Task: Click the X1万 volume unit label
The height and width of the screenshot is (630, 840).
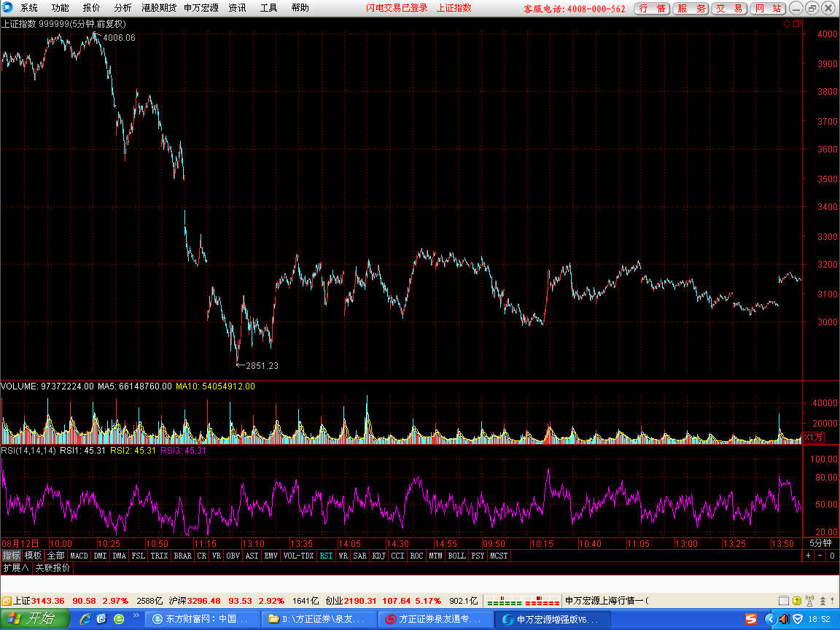Action: point(813,437)
